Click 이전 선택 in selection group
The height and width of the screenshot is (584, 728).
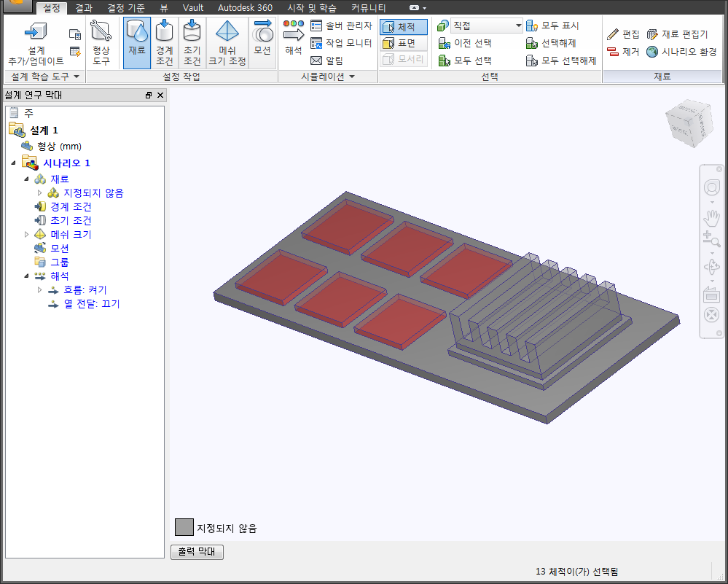pyautogui.click(x=465, y=43)
